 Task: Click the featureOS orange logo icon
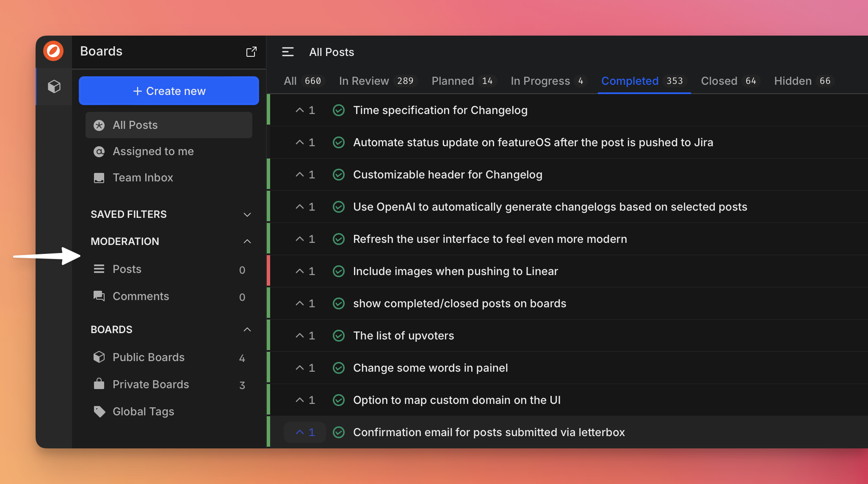point(53,51)
